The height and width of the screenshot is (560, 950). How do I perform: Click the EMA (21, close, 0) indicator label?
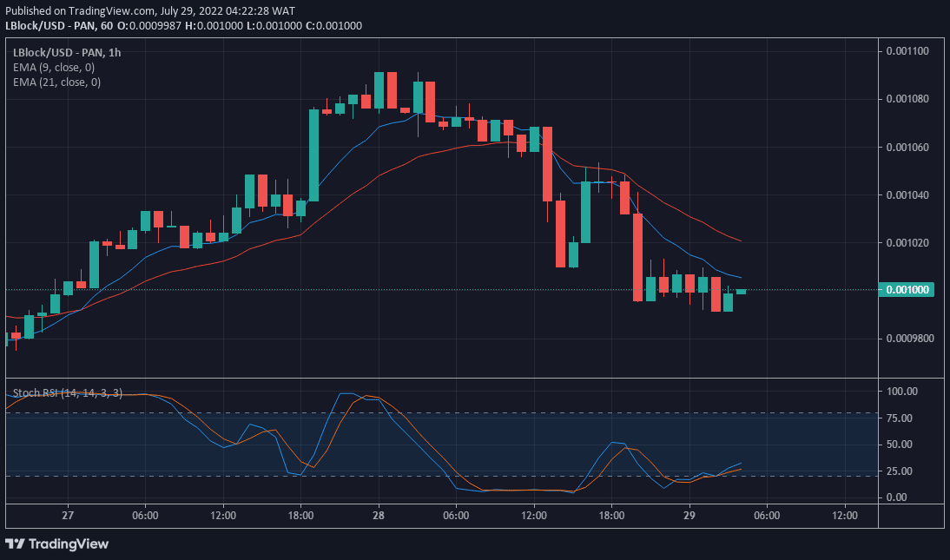(x=57, y=82)
